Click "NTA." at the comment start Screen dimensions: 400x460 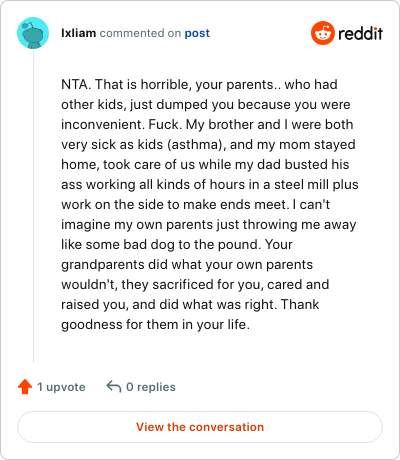click(76, 84)
